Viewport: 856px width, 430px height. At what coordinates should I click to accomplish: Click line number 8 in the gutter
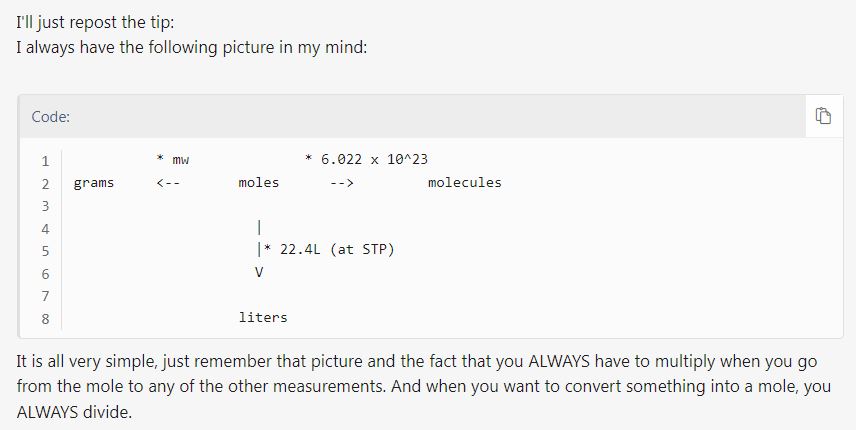click(x=45, y=319)
